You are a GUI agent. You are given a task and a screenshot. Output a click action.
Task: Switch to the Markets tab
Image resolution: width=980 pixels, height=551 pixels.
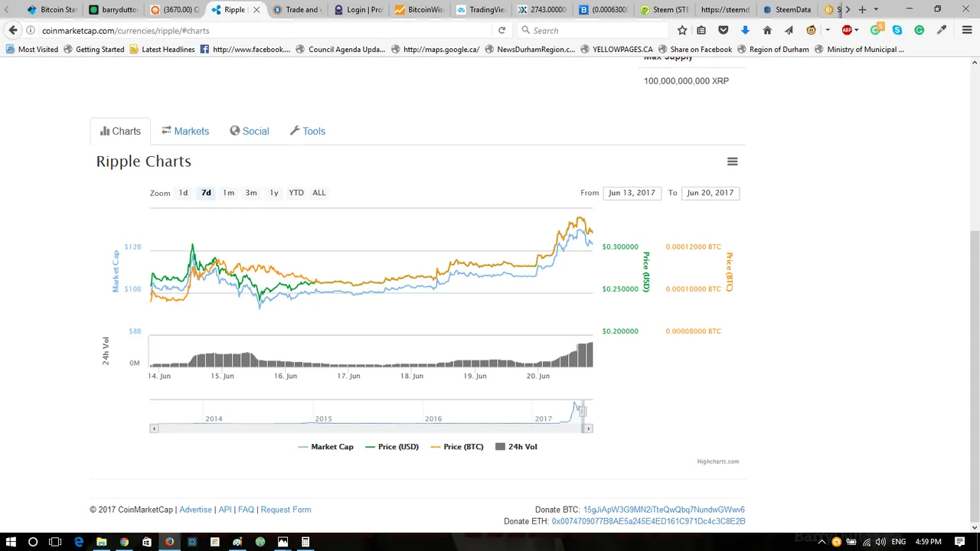(x=185, y=132)
